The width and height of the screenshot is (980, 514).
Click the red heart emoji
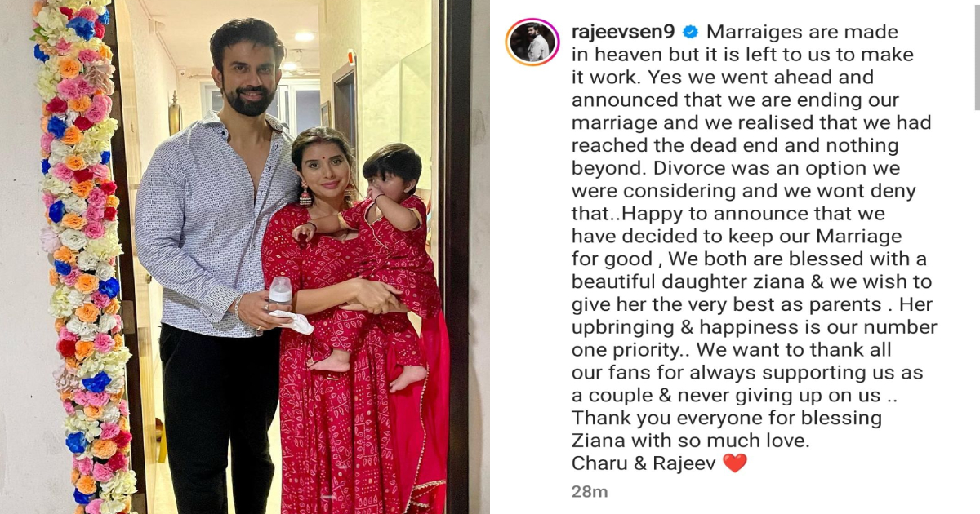click(735, 463)
